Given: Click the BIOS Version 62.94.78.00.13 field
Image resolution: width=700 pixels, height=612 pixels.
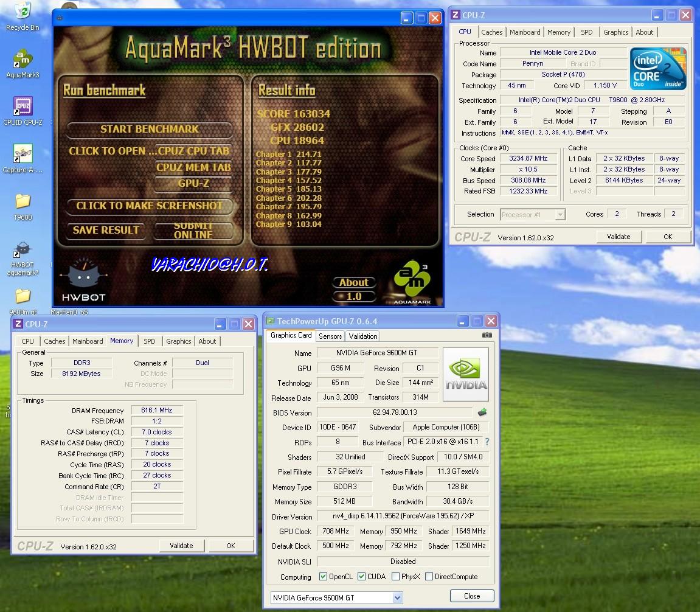Looking at the screenshot, I should tap(395, 412).
